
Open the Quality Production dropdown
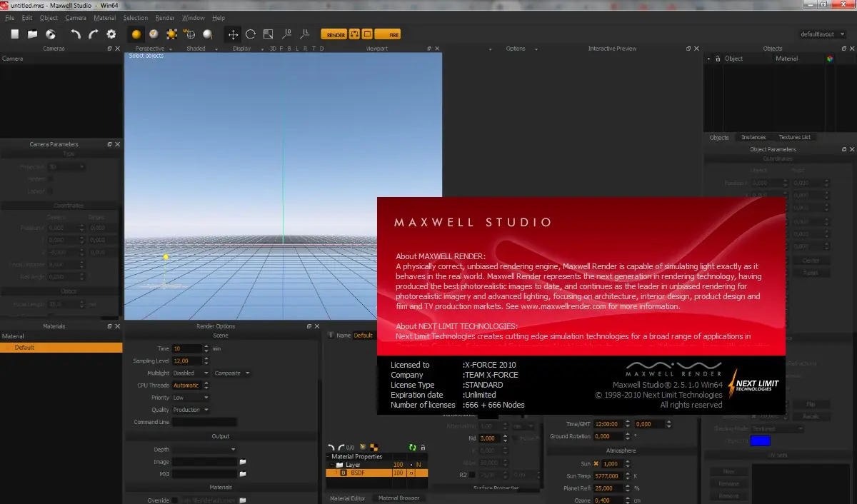[191, 410]
